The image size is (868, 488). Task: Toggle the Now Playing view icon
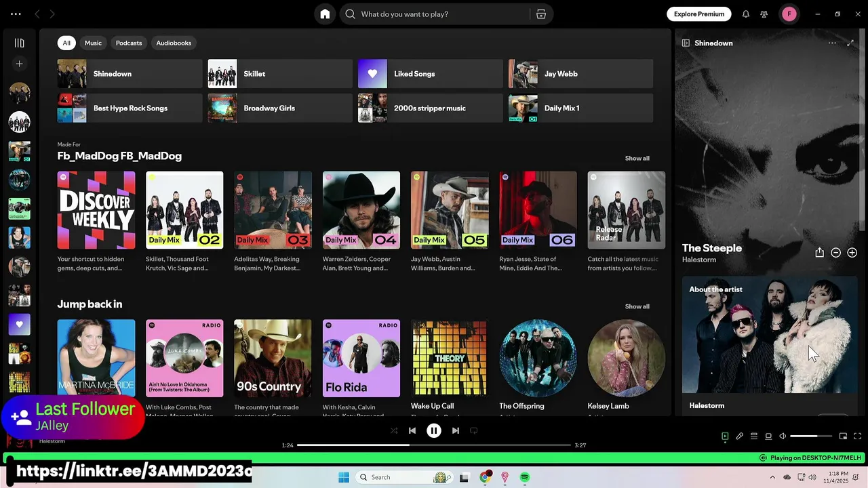[x=725, y=436]
